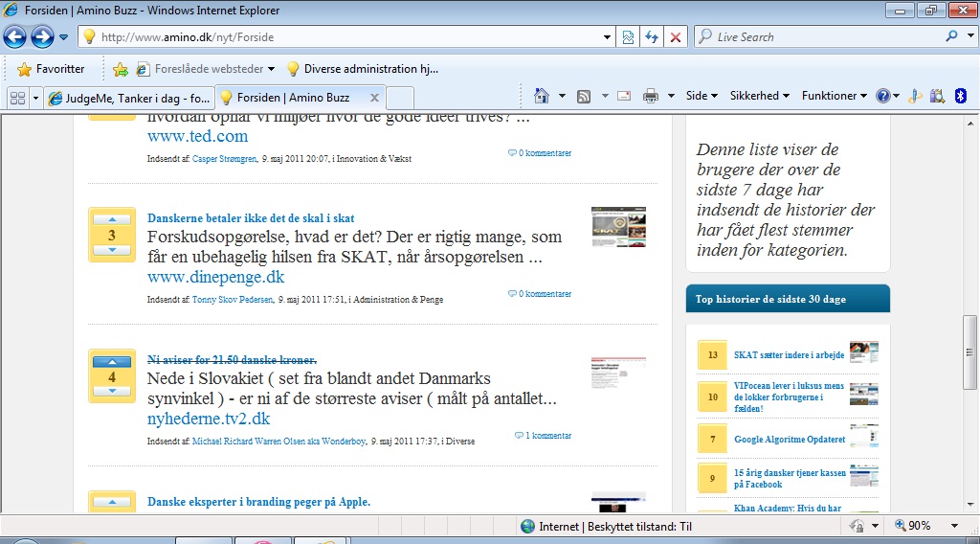Expand the Print options dropdown arrow
Viewport: 980px width, 544px height.
(671, 97)
